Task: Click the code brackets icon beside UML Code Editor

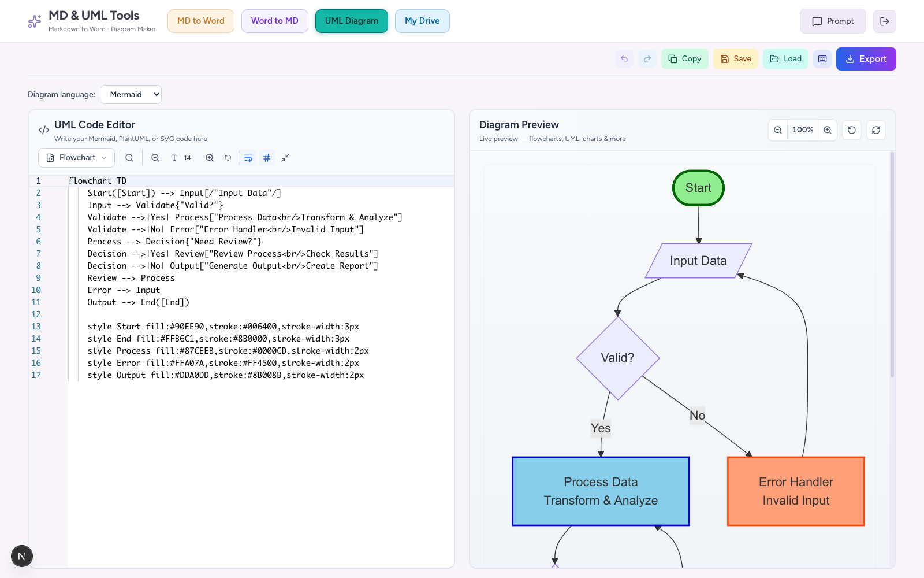Action: click(44, 130)
